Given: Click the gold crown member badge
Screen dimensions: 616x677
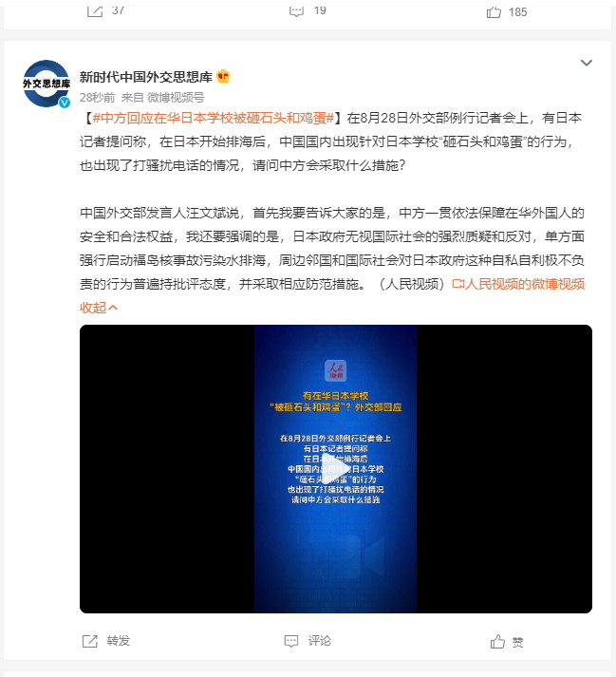Looking at the screenshot, I should pyautogui.click(x=223, y=76).
